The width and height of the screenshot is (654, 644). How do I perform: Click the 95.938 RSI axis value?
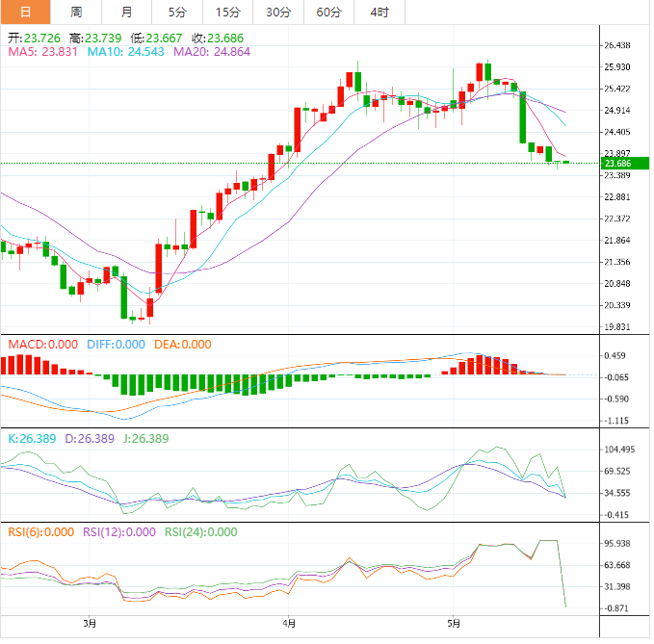pyautogui.click(x=617, y=544)
